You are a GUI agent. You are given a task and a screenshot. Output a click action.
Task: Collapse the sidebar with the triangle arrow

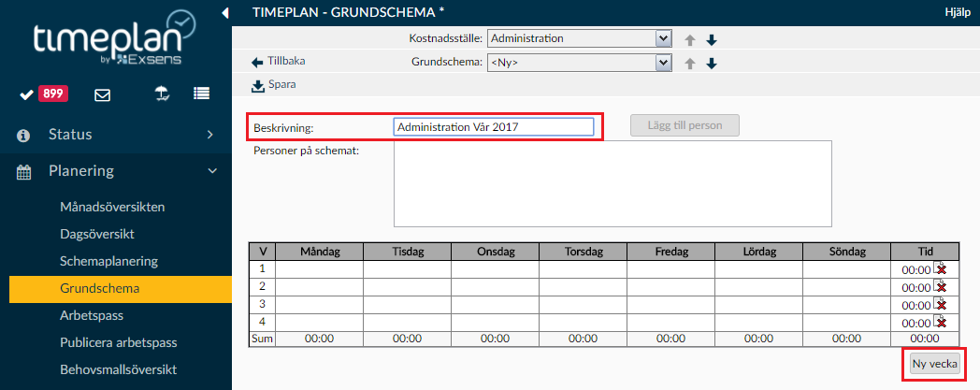coord(225,12)
